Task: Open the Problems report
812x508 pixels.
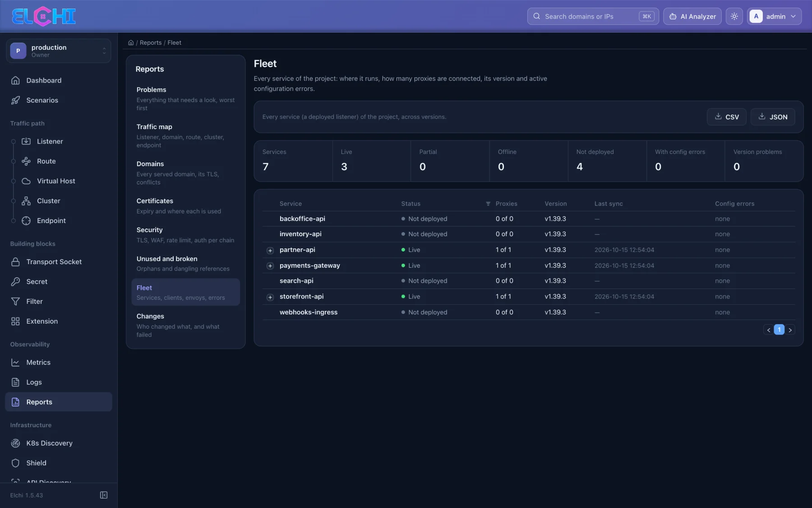Action: click(x=185, y=98)
